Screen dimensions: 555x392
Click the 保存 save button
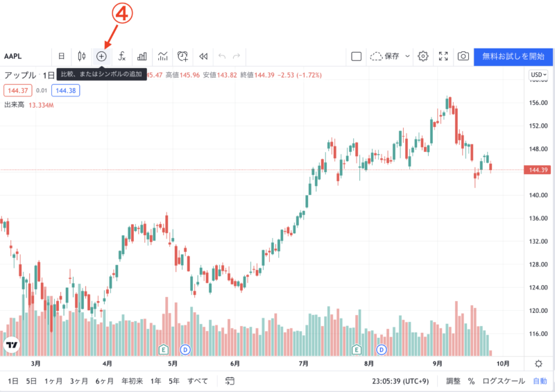tap(385, 56)
